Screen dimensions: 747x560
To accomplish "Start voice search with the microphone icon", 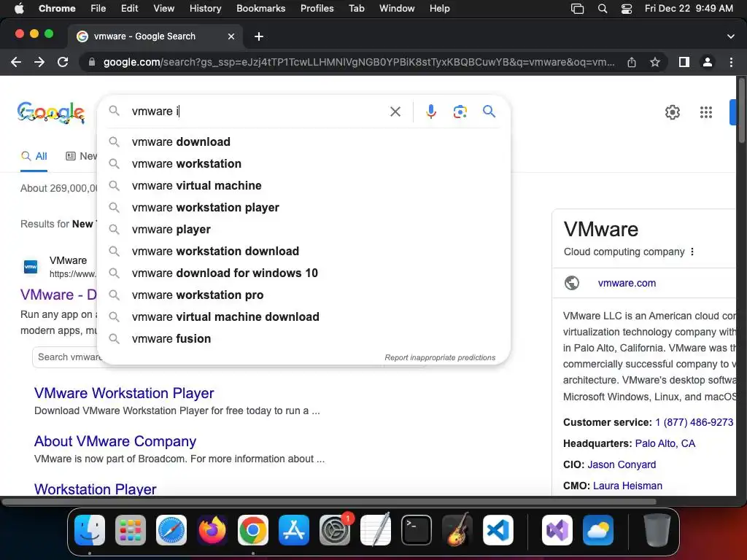I will tap(430, 112).
